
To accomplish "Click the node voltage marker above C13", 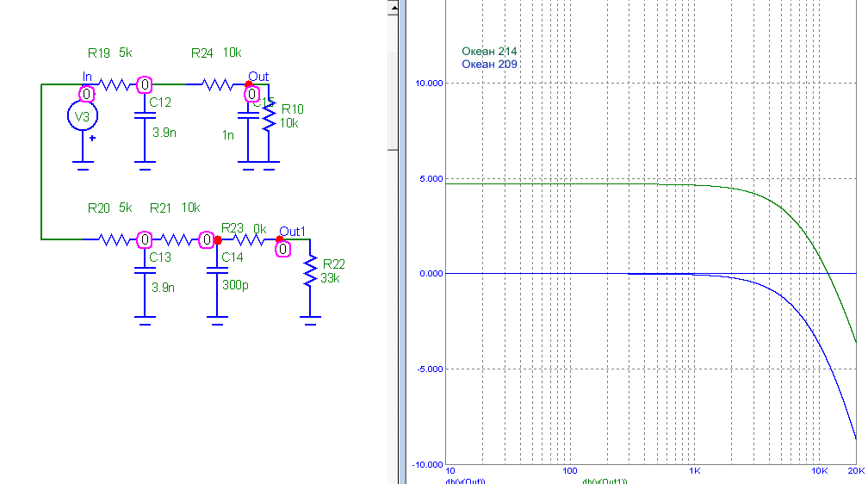I will point(145,239).
